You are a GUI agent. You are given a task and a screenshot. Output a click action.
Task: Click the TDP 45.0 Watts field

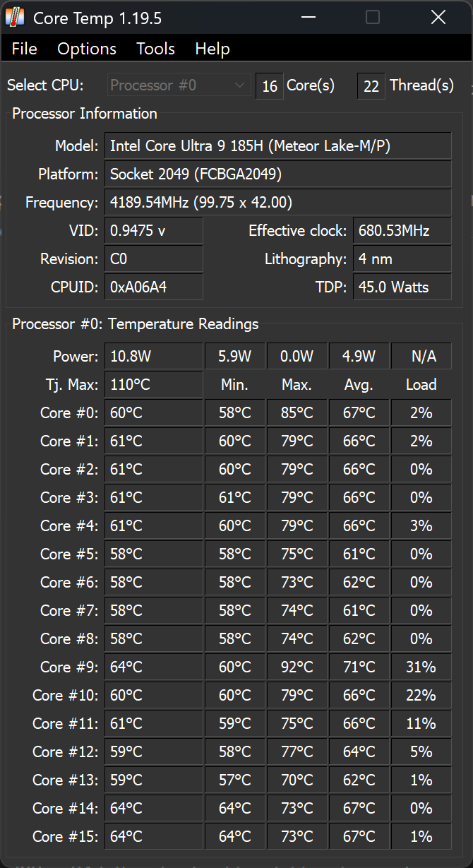pos(402,287)
